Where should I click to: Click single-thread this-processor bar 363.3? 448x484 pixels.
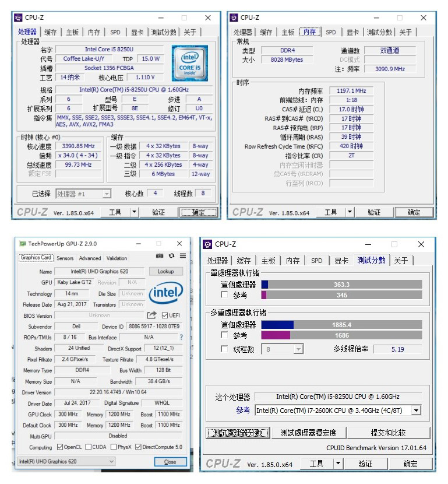[x=341, y=285]
